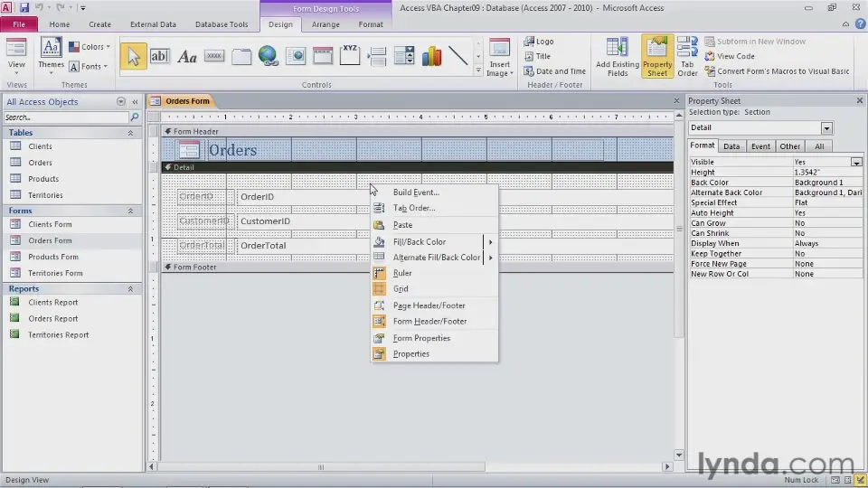The height and width of the screenshot is (488, 868).
Task: Click the View Code button
Action: (730, 56)
